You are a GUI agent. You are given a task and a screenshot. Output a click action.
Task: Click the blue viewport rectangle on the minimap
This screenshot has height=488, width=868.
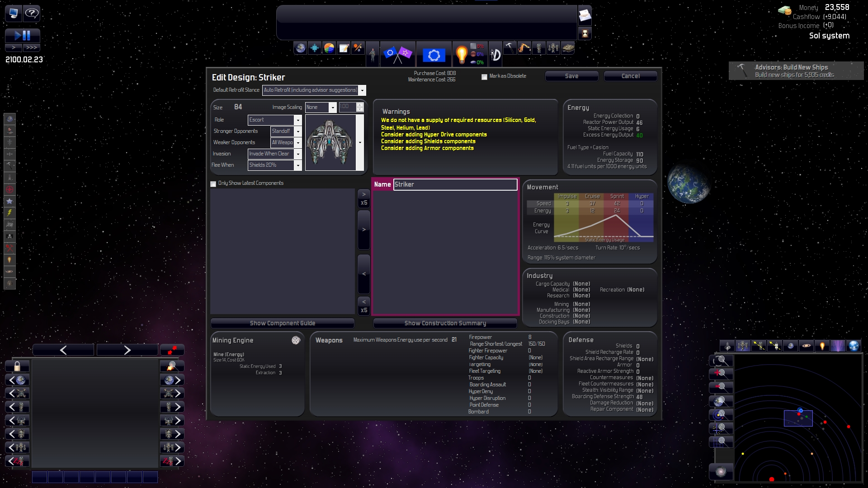coord(798,418)
